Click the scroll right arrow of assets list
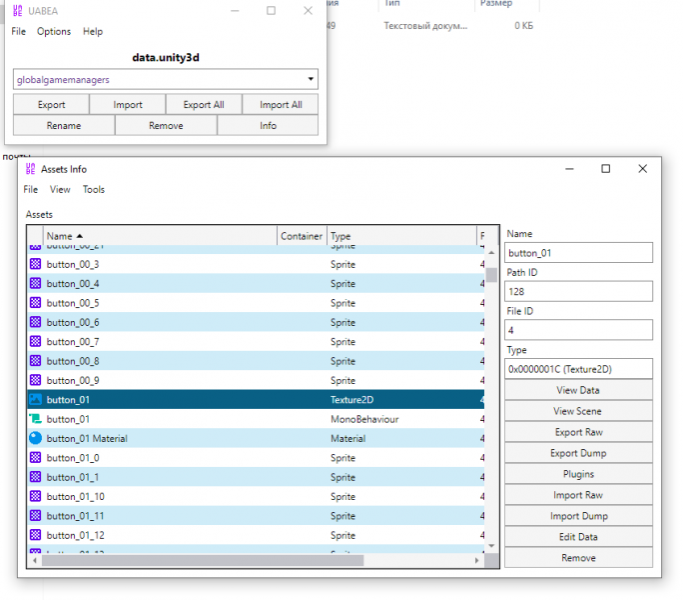 click(x=477, y=560)
